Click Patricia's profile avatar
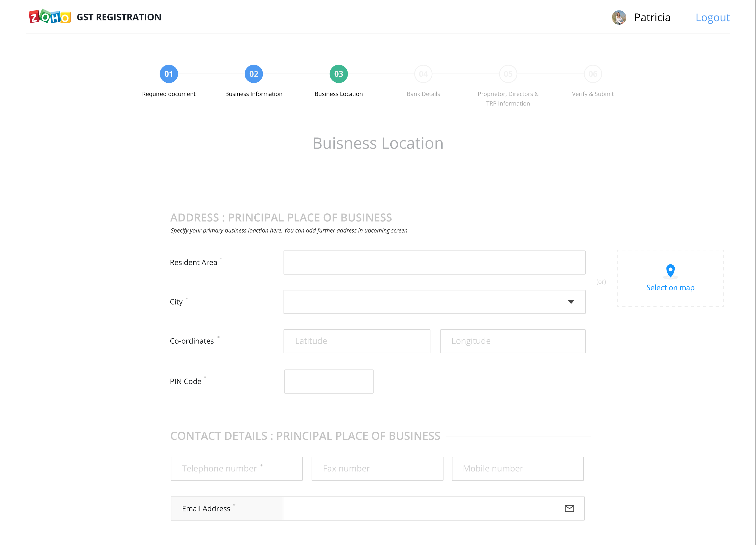This screenshot has width=756, height=545. [x=619, y=17]
